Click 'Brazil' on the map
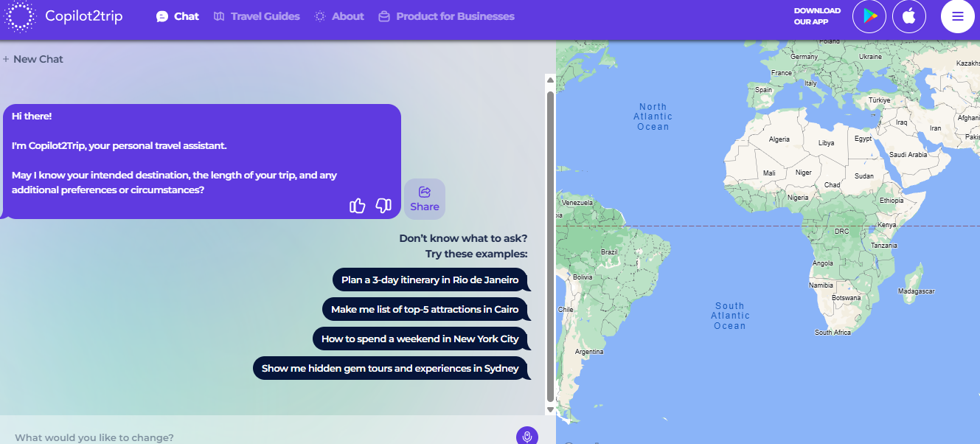 coord(609,252)
